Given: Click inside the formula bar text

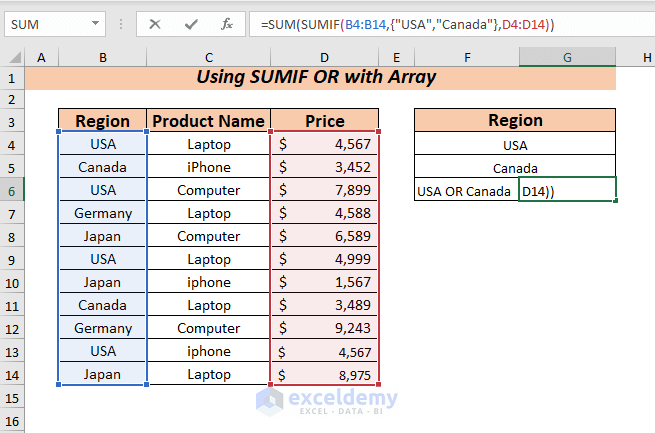Looking at the screenshot, I should (x=450, y=23).
